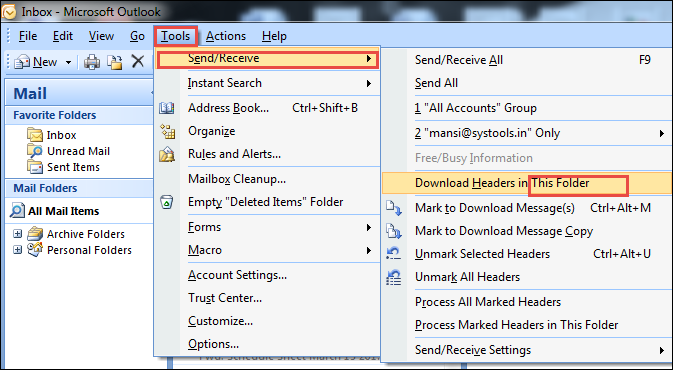Click the Print toolbar icon

click(91, 62)
